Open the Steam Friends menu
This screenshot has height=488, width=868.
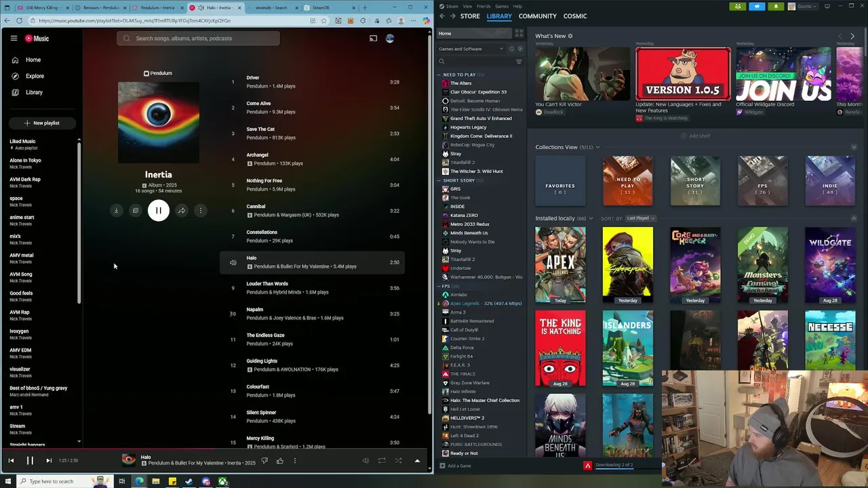point(484,6)
